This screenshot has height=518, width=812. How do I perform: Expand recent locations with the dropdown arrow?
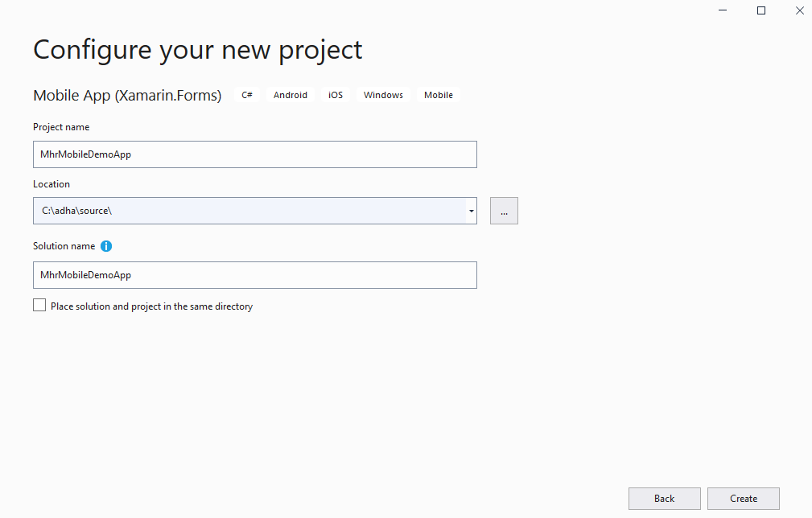[471, 210]
